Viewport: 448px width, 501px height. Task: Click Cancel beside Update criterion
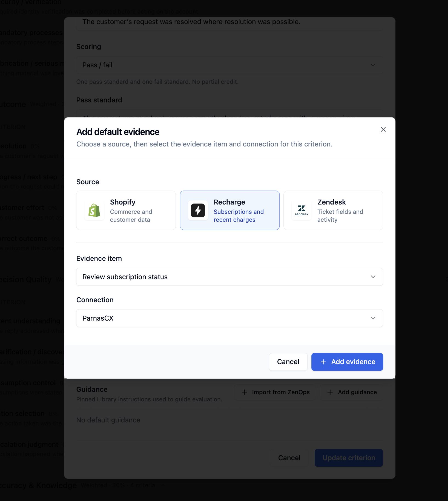(289, 458)
